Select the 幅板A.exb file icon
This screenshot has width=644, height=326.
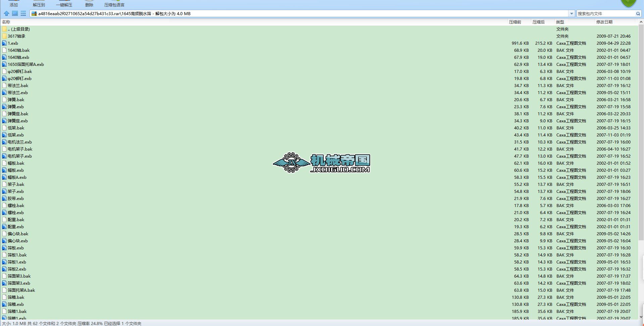coord(4,177)
